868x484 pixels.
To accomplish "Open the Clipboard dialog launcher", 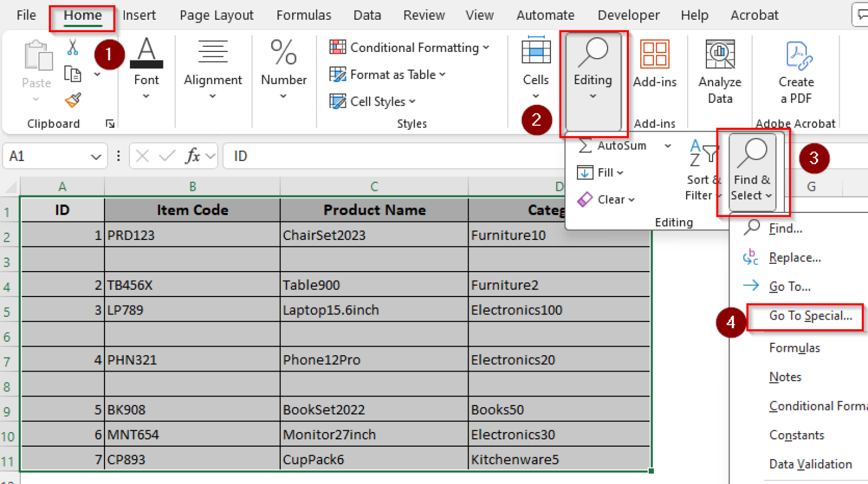I will [x=111, y=124].
